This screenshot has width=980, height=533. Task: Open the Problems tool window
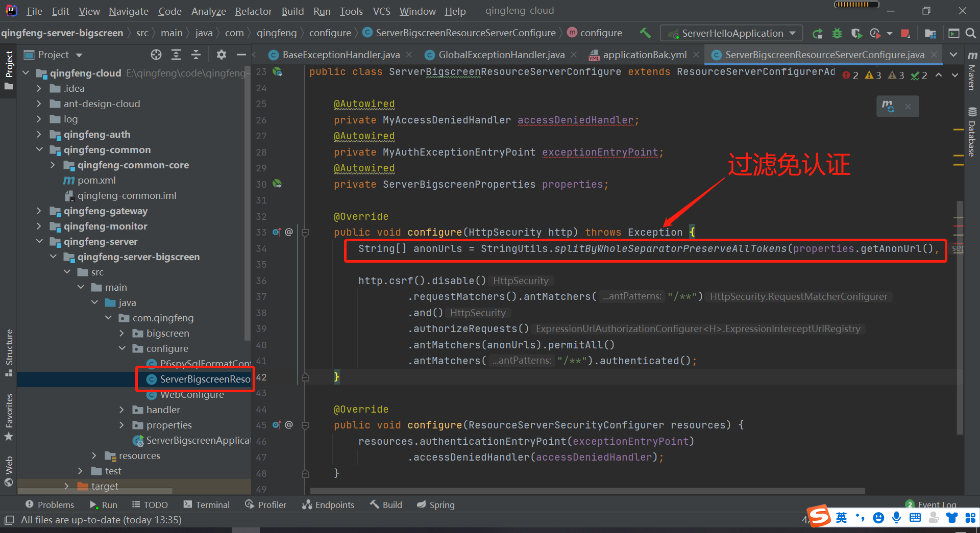(x=50, y=504)
